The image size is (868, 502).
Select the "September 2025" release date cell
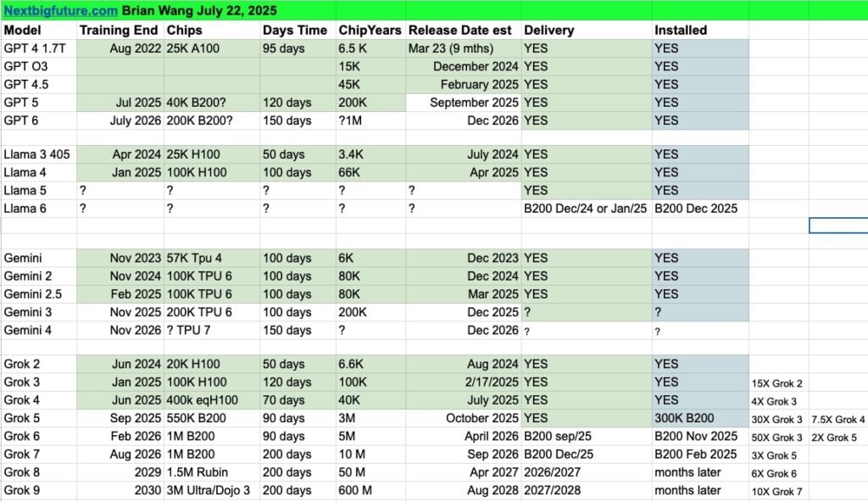click(x=464, y=103)
